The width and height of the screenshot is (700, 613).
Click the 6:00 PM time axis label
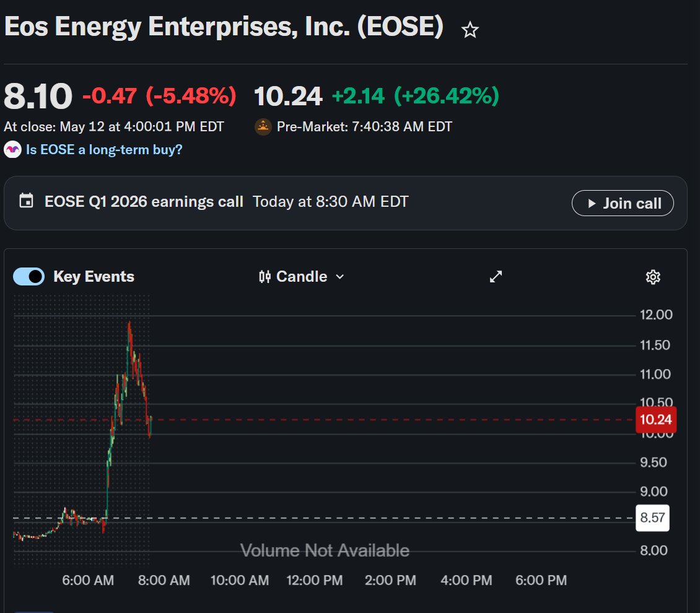541,580
